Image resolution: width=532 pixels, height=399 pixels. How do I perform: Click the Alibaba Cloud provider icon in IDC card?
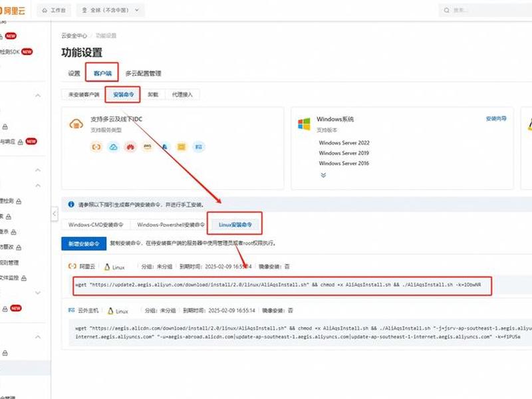click(96, 147)
